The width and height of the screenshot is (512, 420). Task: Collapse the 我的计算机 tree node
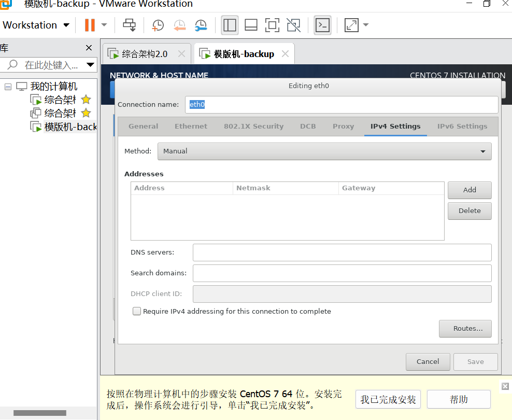[8, 87]
